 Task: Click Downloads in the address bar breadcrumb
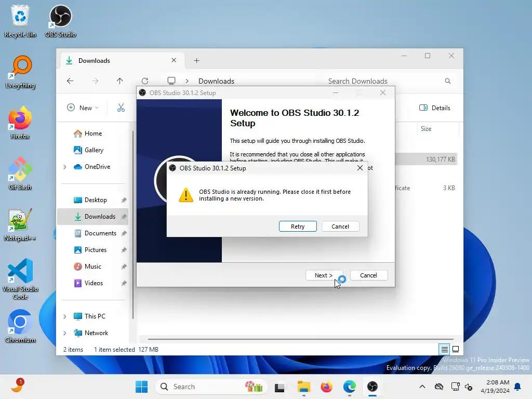216,81
